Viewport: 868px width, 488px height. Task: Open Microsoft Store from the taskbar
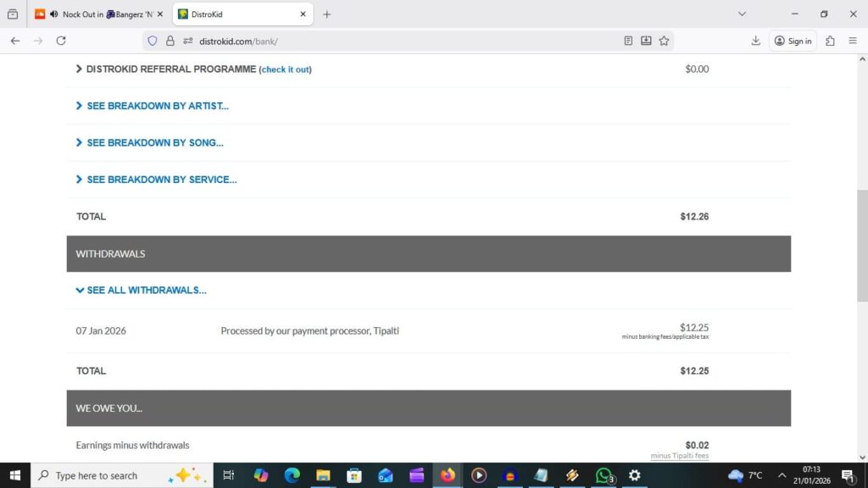click(x=353, y=475)
